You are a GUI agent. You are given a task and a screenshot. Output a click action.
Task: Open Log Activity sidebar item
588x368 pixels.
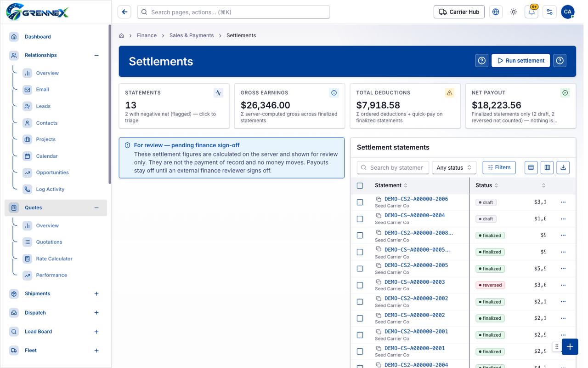tap(50, 189)
